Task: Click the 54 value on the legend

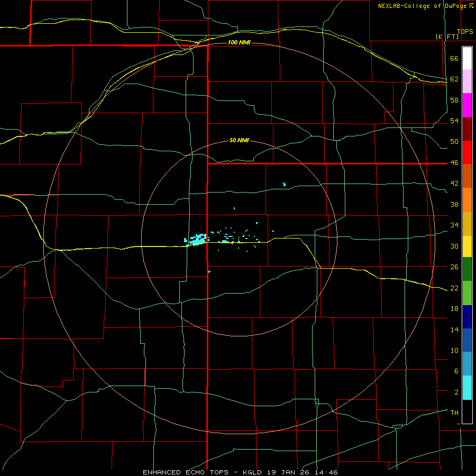Action: [x=454, y=121]
